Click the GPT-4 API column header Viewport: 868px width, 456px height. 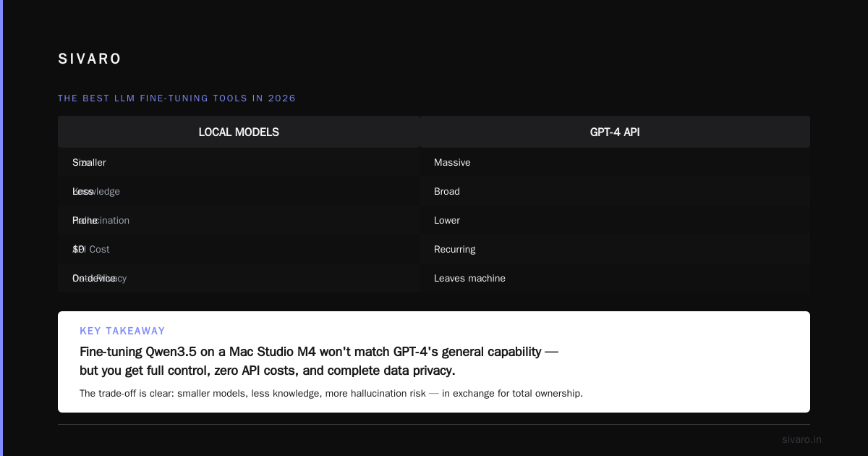[x=615, y=132]
